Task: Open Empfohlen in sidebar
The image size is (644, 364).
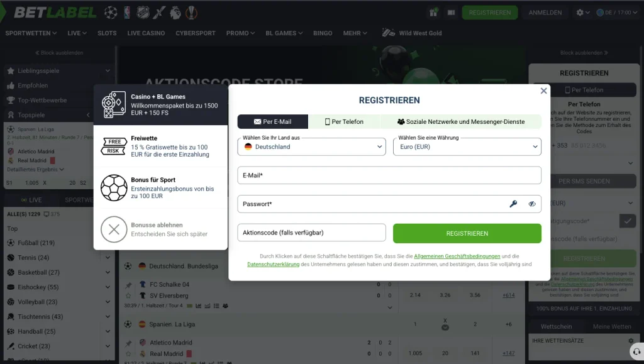Action: [33, 85]
